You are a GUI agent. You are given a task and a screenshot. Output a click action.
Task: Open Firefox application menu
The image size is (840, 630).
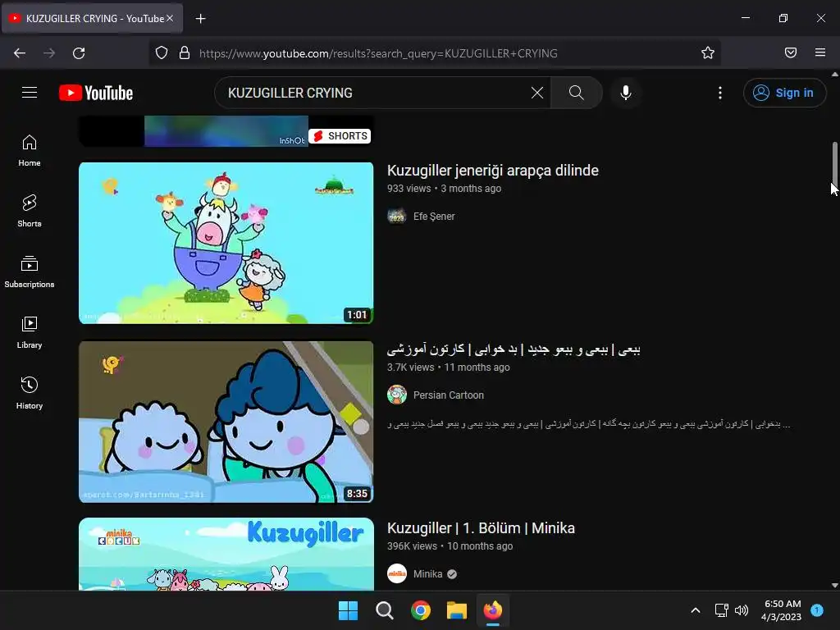tap(820, 52)
